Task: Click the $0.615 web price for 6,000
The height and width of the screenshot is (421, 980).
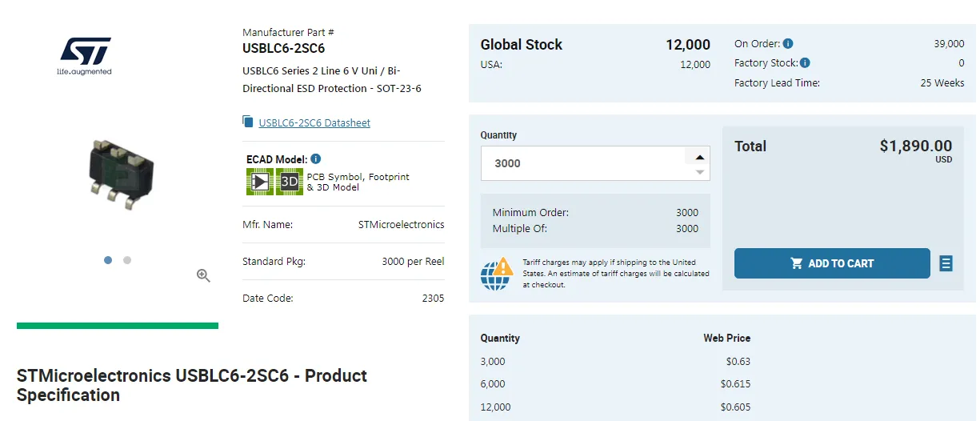Action: (x=735, y=384)
